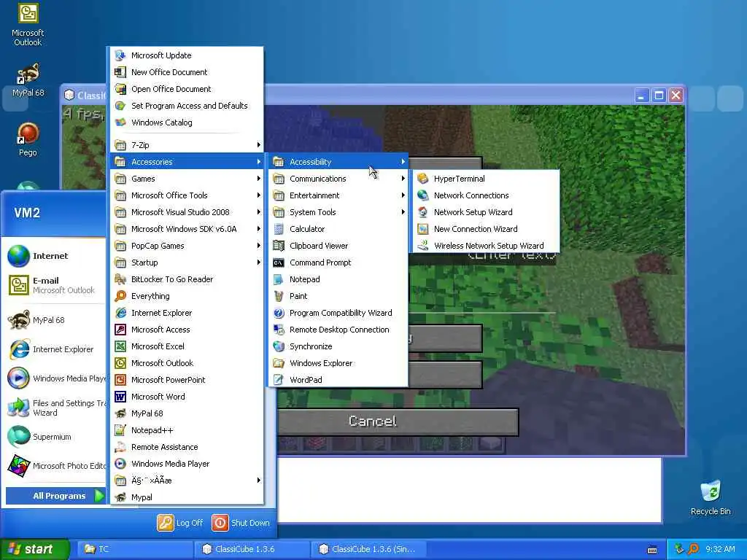This screenshot has height=560, width=747.
Task: Launch Microsoft PowerPoint
Action: [187, 380]
